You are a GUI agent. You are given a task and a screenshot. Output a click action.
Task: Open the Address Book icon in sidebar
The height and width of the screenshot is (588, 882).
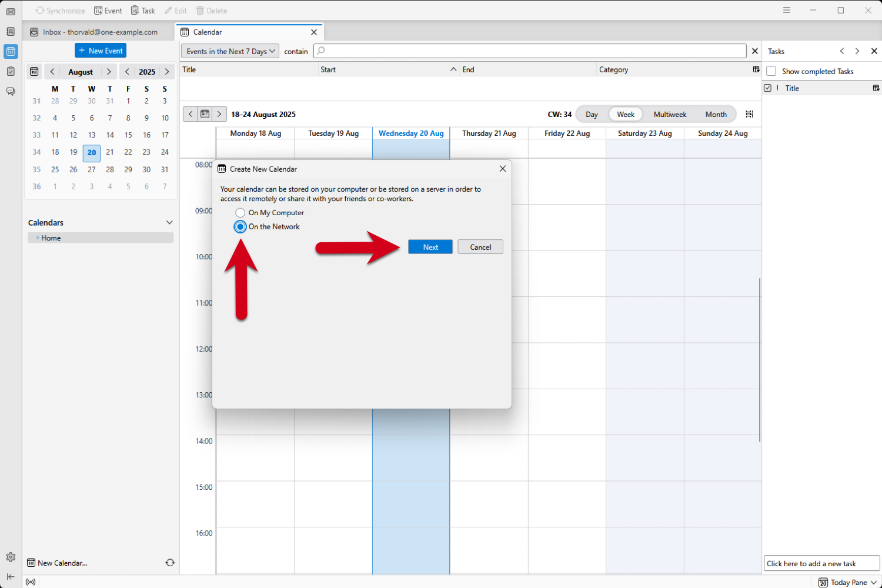point(11,32)
